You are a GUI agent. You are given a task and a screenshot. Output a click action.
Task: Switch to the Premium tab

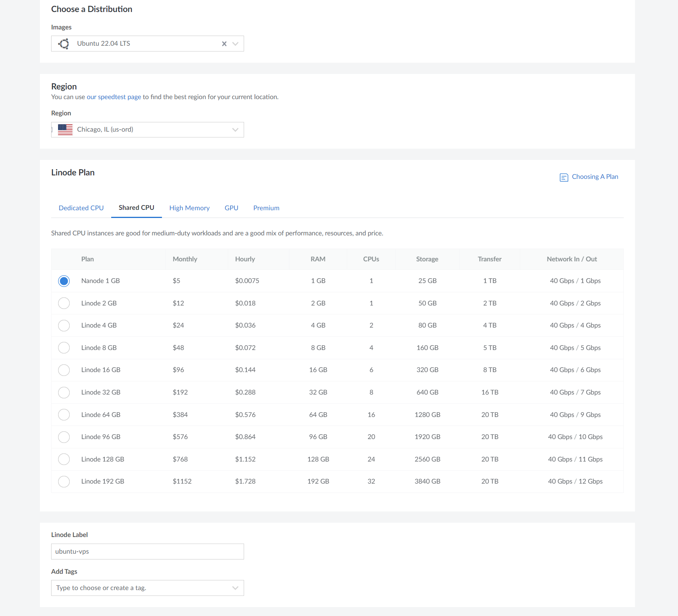pyautogui.click(x=266, y=208)
